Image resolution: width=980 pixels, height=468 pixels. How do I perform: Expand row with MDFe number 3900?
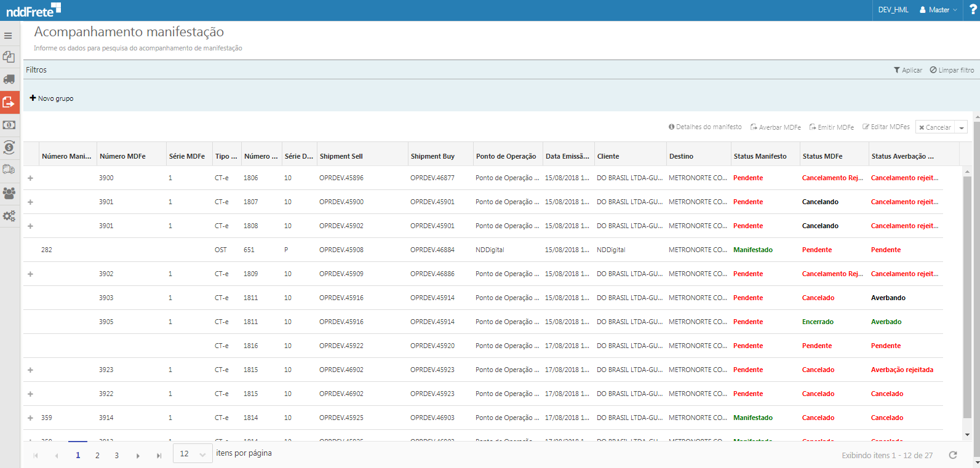pos(30,178)
